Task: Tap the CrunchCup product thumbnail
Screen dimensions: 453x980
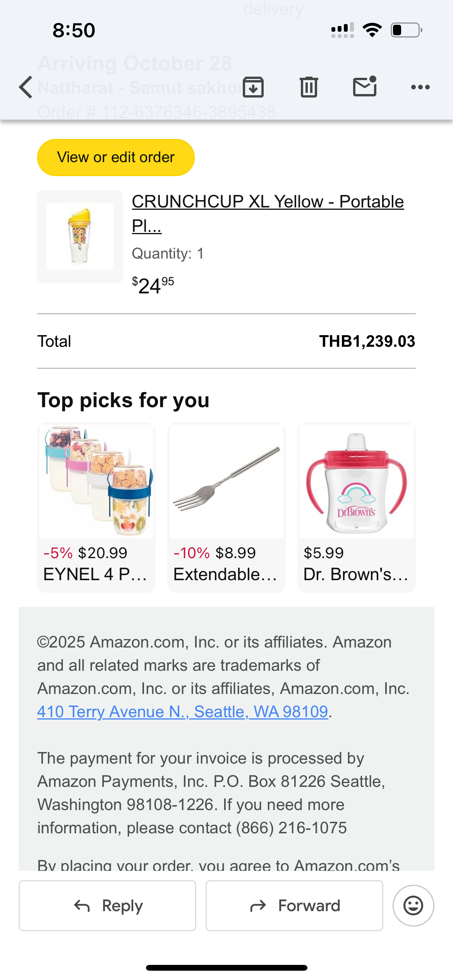Action: click(80, 236)
